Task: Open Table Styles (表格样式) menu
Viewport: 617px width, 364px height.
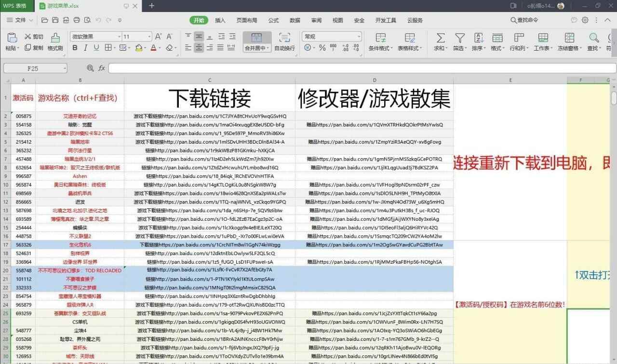Action: pos(410,42)
